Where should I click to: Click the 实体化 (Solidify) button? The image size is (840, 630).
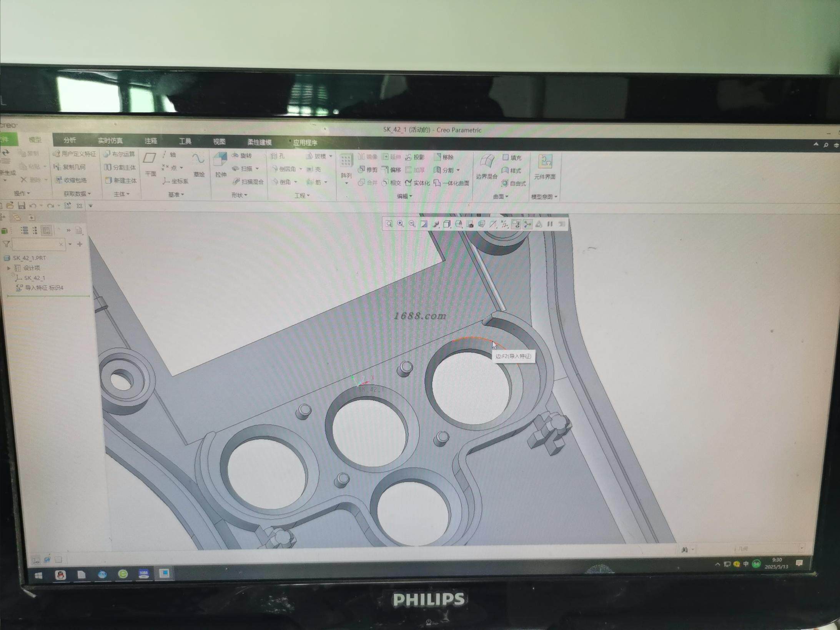coord(418,183)
